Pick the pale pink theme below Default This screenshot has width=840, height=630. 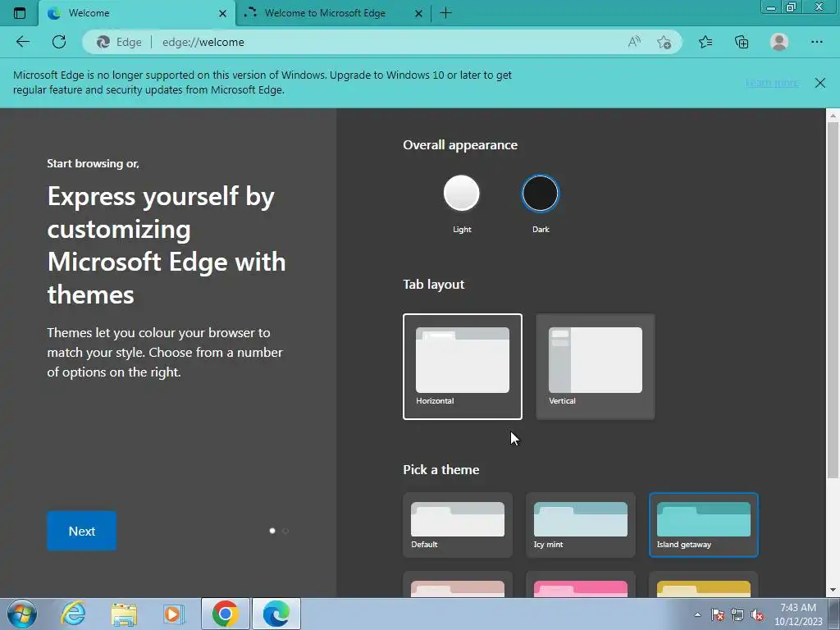coord(458,585)
